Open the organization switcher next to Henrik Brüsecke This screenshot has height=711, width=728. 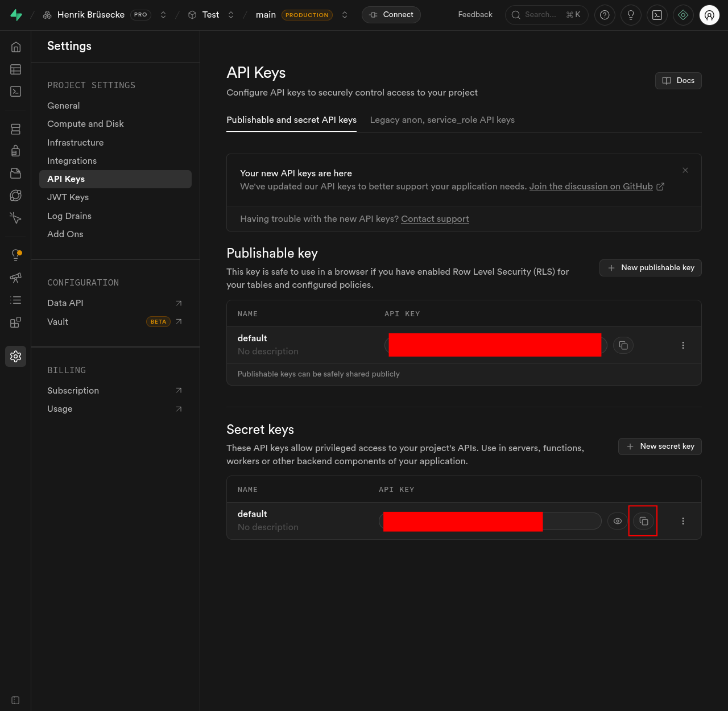click(163, 15)
